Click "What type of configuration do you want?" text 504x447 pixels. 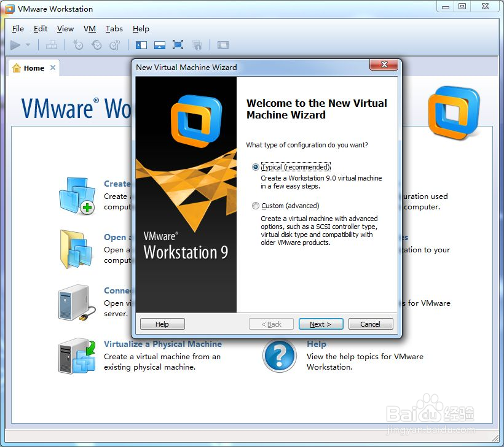(x=307, y=145)
